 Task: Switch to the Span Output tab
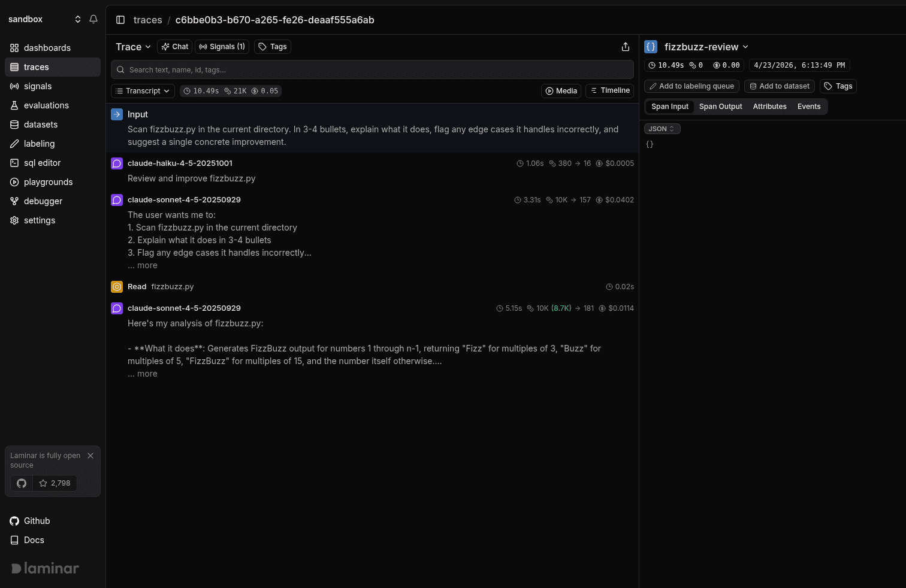point(721,107)
